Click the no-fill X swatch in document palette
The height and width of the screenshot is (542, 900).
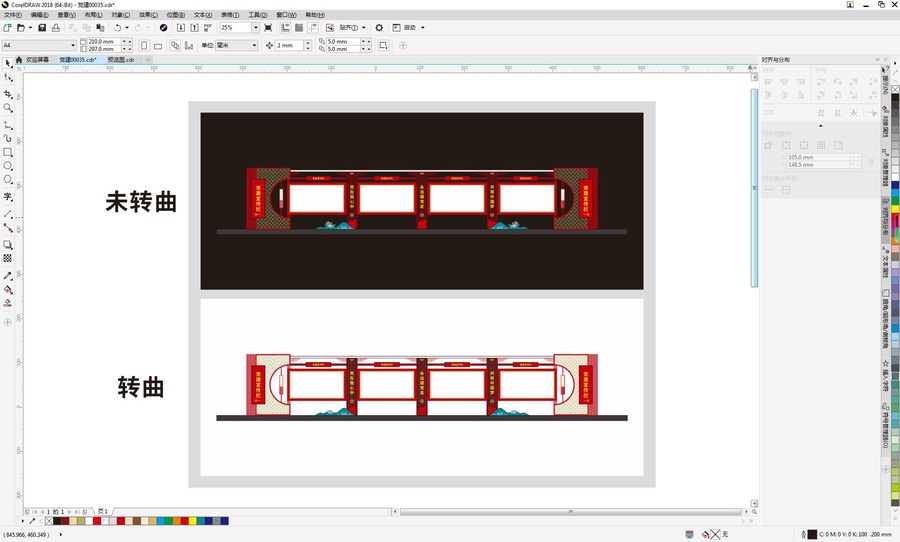click(x=49, y=521)
